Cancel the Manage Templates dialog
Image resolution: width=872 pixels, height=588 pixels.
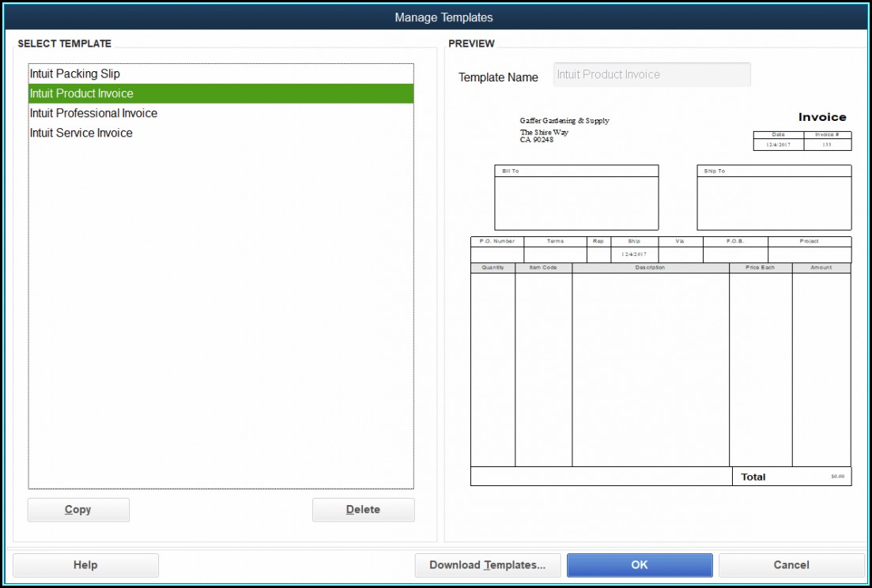click(x=791, y=565)
